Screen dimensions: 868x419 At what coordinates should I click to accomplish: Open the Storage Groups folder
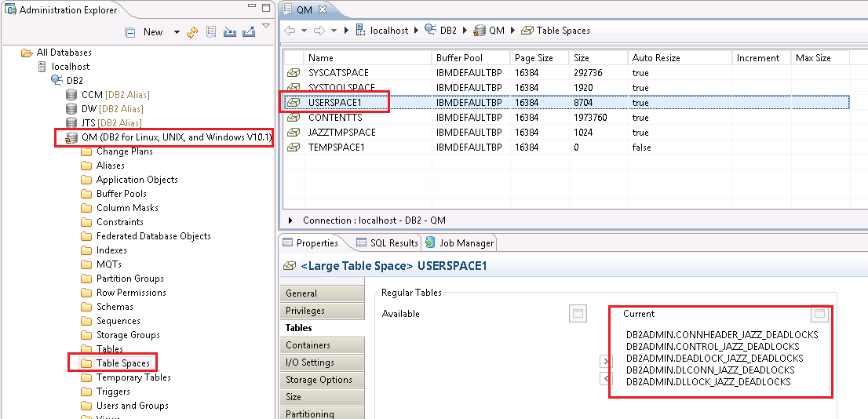pyautogui.click(x=120, y=335)
